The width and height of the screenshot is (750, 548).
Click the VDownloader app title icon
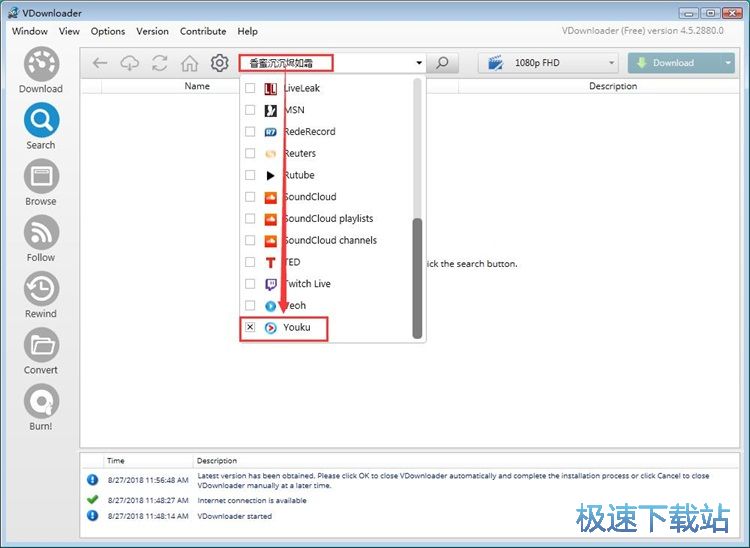(13, 13)
